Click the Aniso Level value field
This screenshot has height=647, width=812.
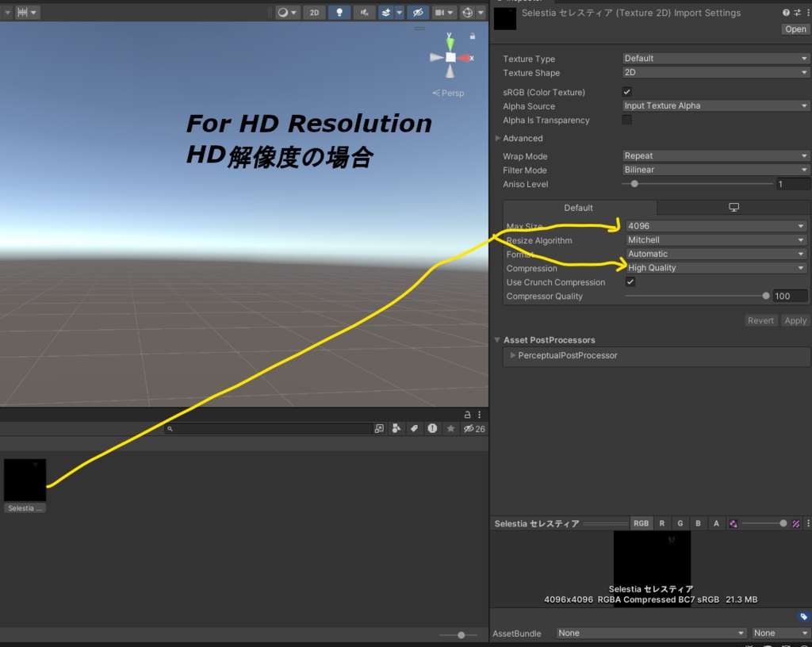click(x=793, y=184)
